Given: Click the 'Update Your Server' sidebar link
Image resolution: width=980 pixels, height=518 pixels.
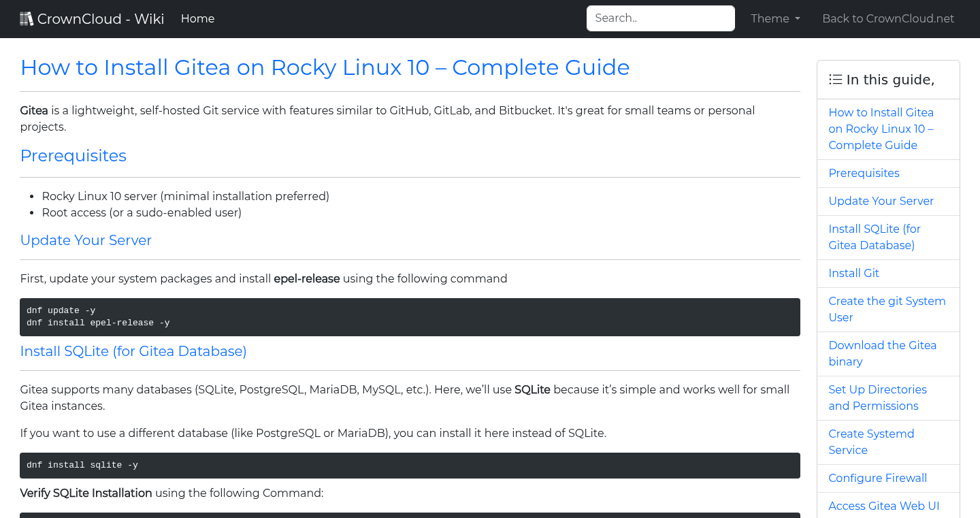Looking at the screenshot, I should click(x=881, y=201).
